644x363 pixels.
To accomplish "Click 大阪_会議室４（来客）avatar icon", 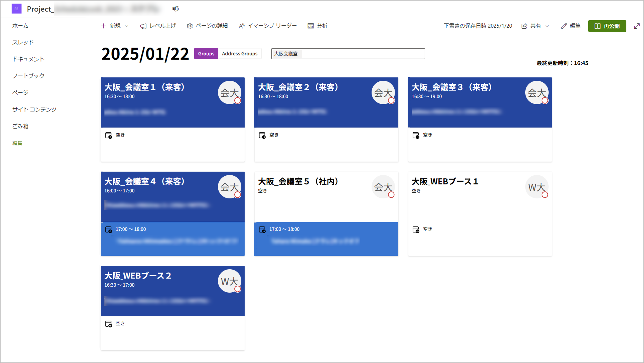I will coord(230,187).
